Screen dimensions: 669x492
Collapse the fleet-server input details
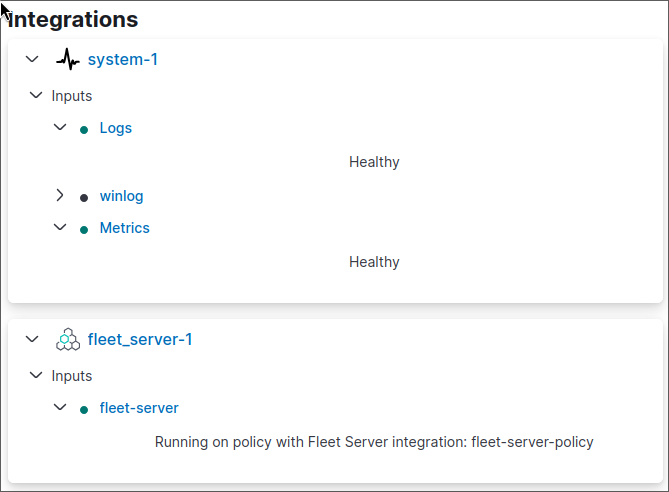click(x=60, y=407)
